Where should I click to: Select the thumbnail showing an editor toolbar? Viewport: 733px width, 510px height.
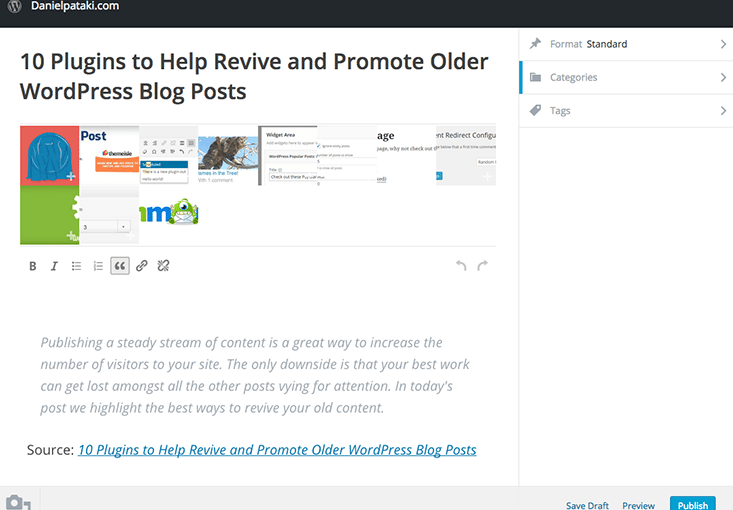pyautogui.click(x=168, y=156)
